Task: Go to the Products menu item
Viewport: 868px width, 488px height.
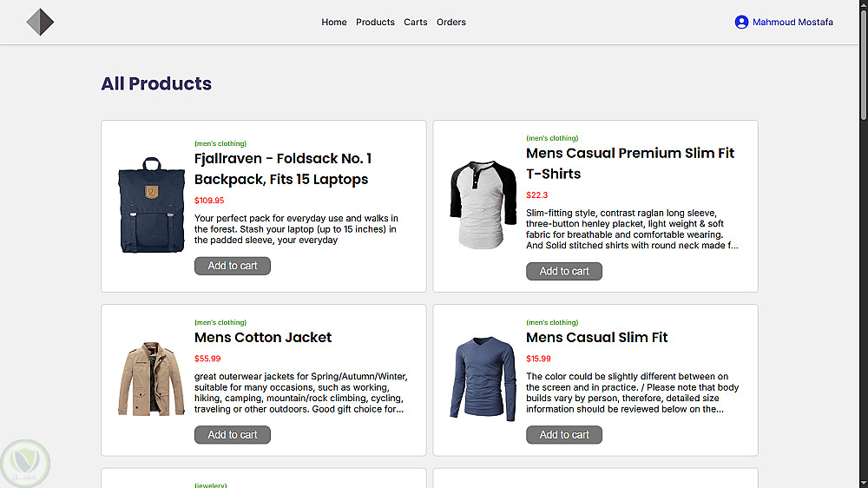Action: [x=375, y=23]
